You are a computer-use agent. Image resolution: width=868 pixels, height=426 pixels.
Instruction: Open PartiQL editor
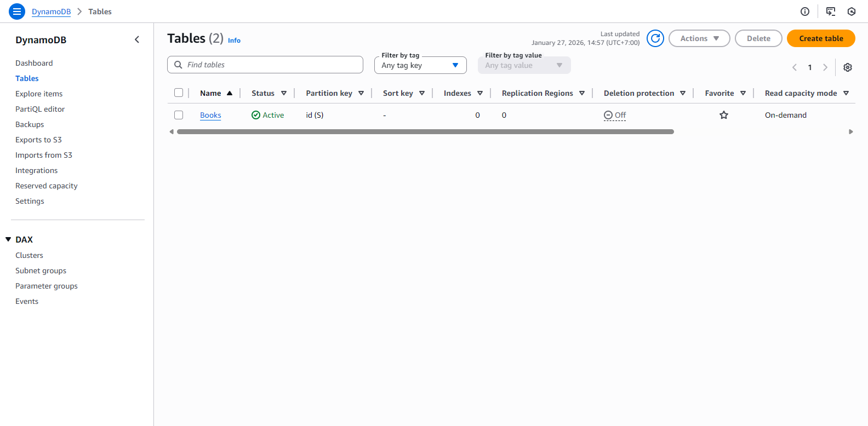coord(40,109)
